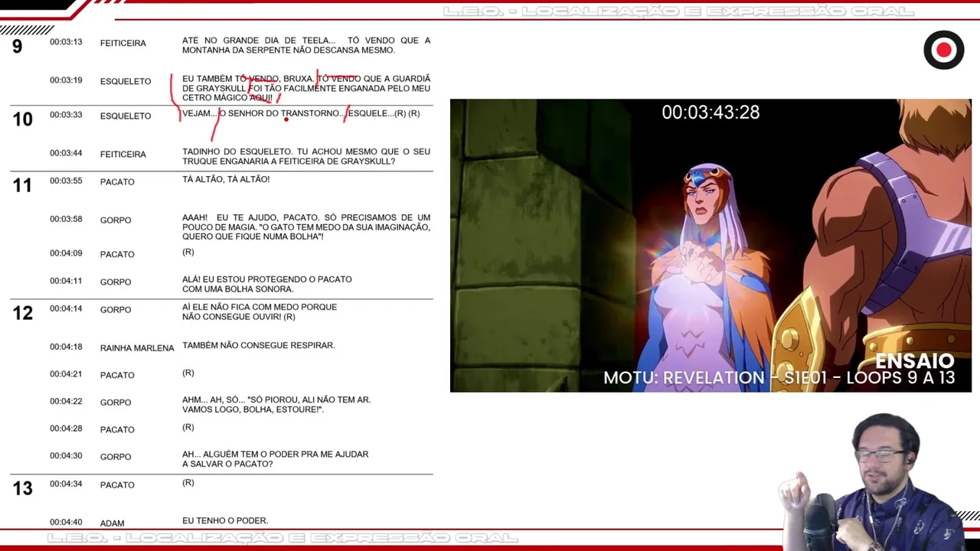This screenshot has height=551, width=980.
Task: Click the cartoon video preview frame
Action: (710, 246)
